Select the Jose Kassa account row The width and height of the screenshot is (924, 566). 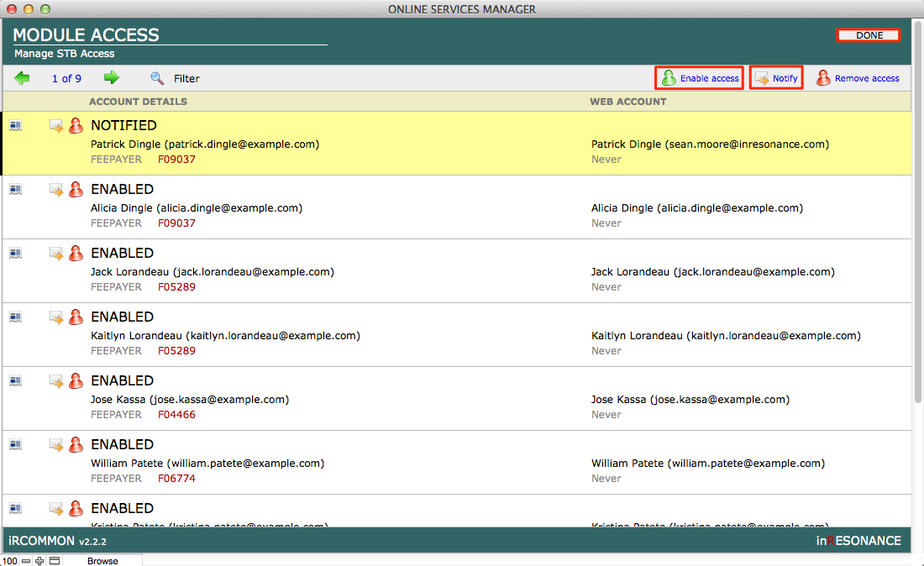[x=336, y=399]
